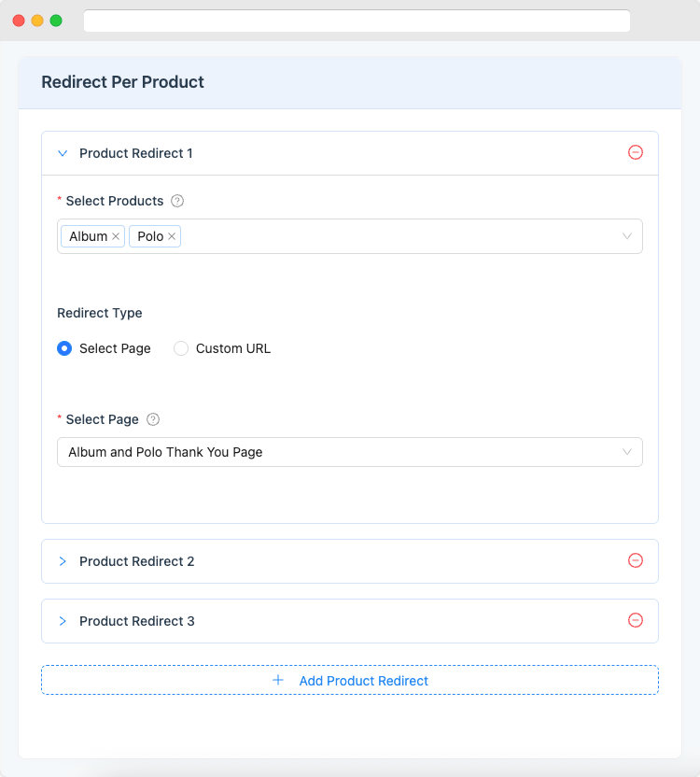This screenshot has width=700, height=777.
Task: Expand the Product Redirect 3 section
Action: pos(62,620)
